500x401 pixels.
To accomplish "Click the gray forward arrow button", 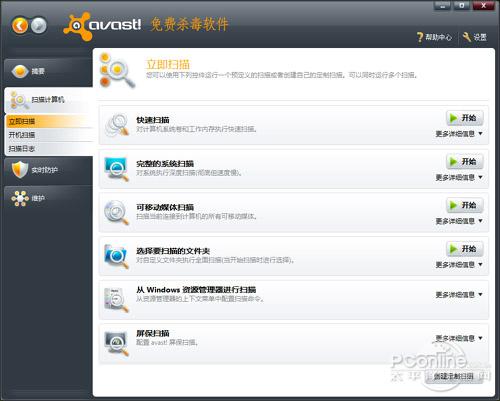I will click(x=39, y=26).
